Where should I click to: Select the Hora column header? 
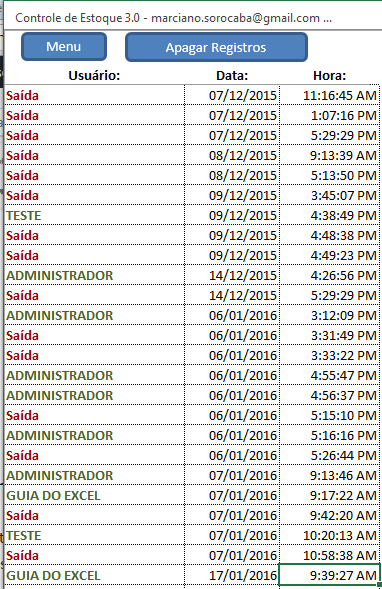click(x=329, y=76)
